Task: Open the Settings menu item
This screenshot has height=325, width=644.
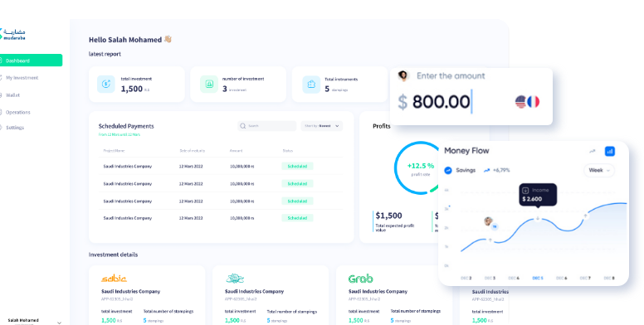Action: [14, 128]
